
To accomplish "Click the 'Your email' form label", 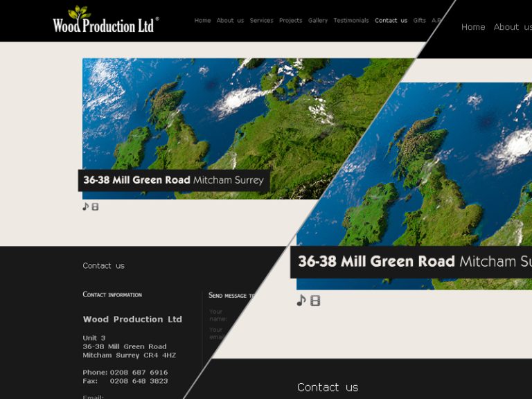I will (216, 333).
